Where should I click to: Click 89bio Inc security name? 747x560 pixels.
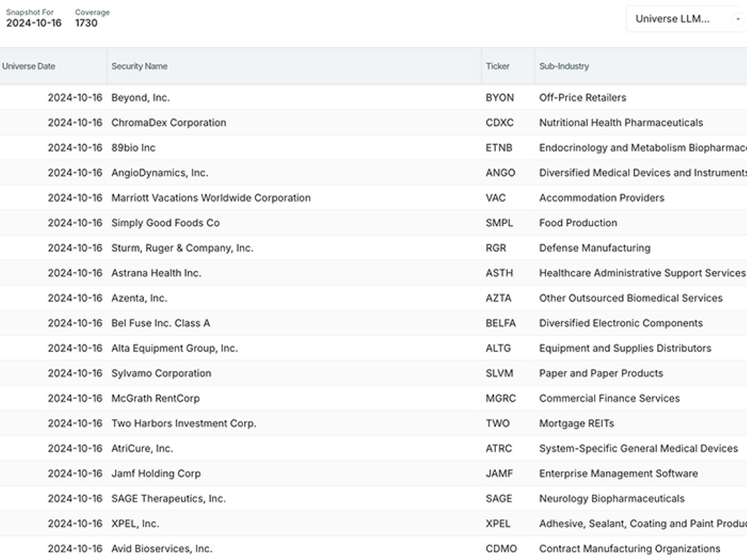[133, 148]
